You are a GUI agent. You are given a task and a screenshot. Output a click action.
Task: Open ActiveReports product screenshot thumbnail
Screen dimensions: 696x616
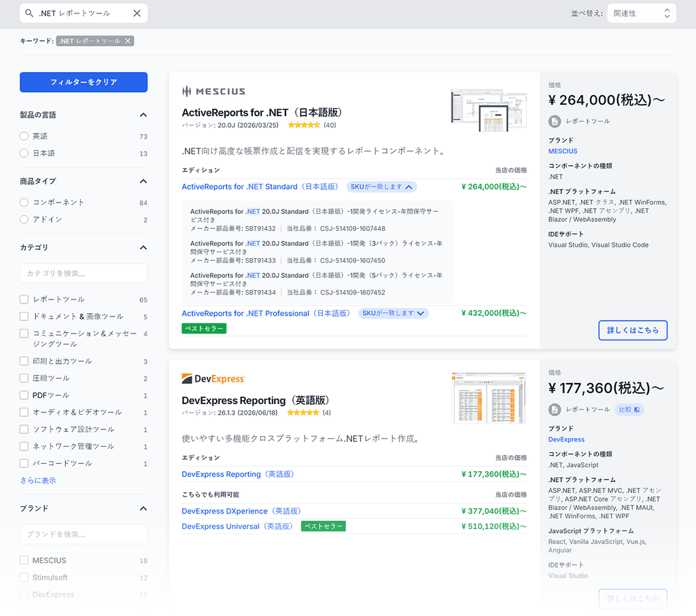tap(489, 110)
